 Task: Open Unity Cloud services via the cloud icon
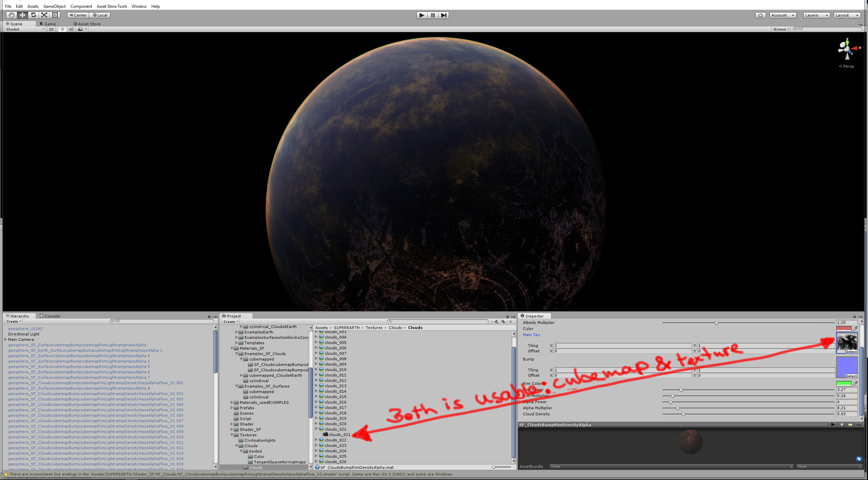tap(761, 15)
